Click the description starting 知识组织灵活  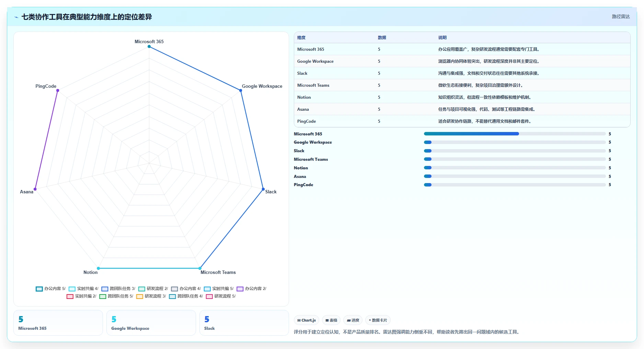(485, 97)
